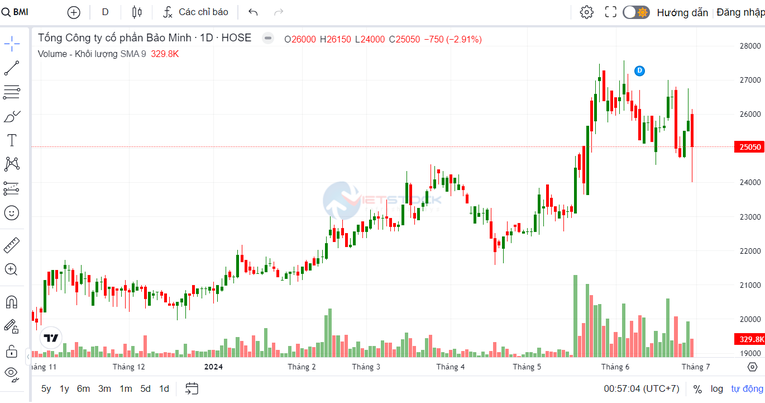Select the ruler measure tool
765x403 pixels.
point(12,245)
